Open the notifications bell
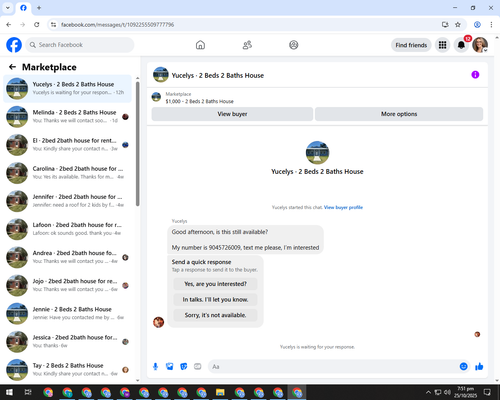This screenshot has width=500, height=400. tap(461, 45)
